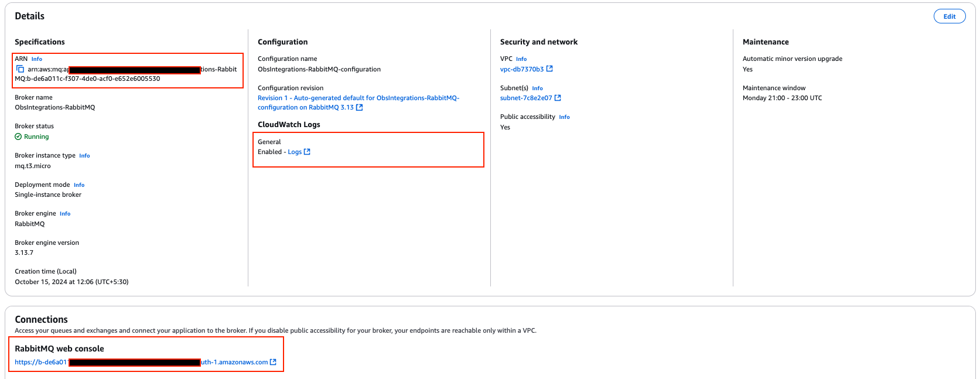Click external link icon next to subnet-7c8e2e07
Viewport: 980px width, 379px height.
[558, 98]
